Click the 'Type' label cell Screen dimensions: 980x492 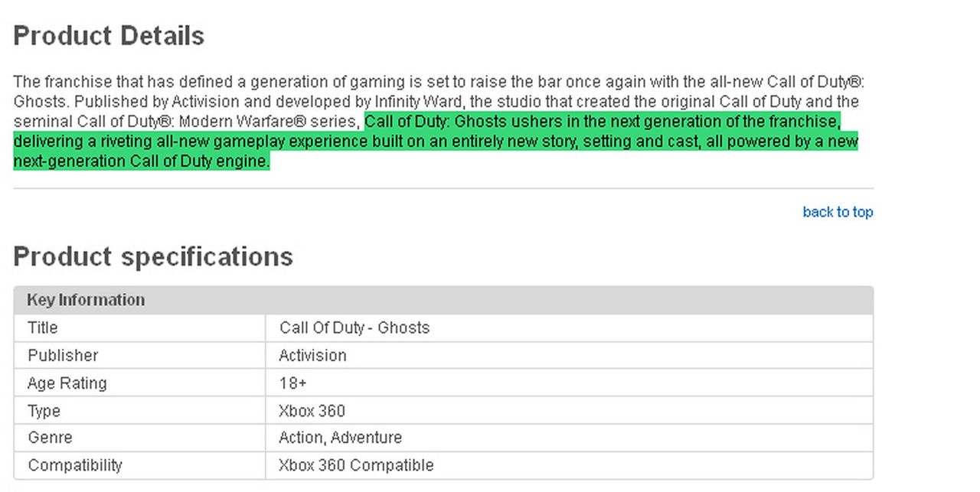pos(139,411)
